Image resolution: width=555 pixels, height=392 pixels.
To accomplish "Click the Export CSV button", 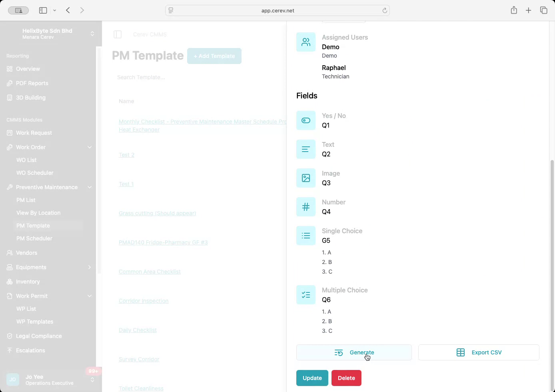I will 479,352.
